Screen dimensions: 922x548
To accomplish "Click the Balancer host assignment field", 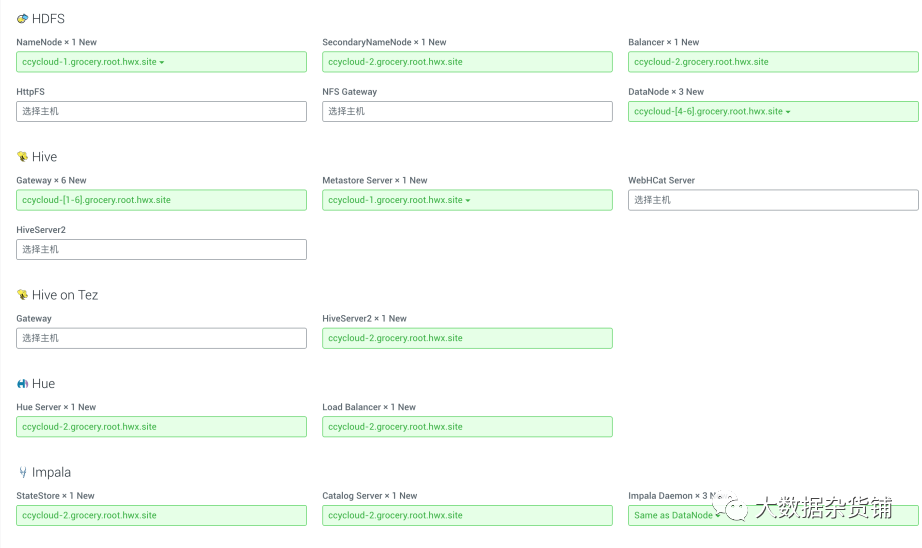I will coord(773,62).
